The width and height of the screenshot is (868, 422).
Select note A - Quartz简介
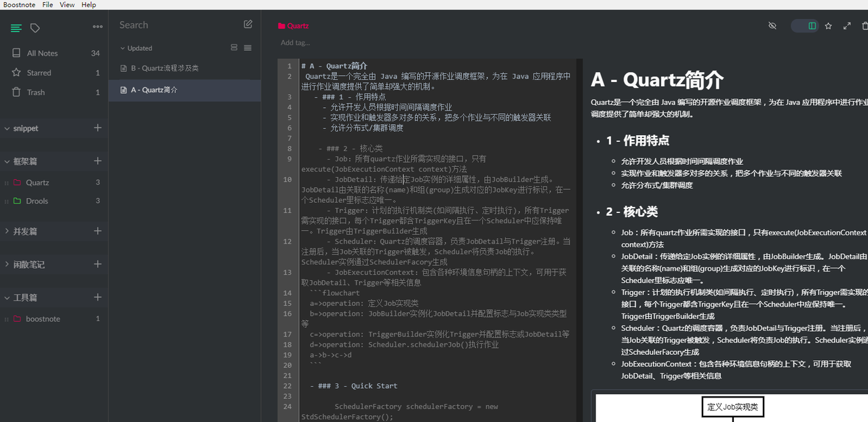coord(184,90)
